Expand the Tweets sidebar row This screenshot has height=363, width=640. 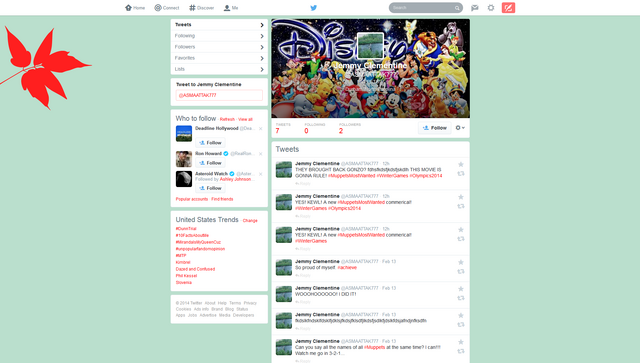pyautogui.click(x=219, y=24)
